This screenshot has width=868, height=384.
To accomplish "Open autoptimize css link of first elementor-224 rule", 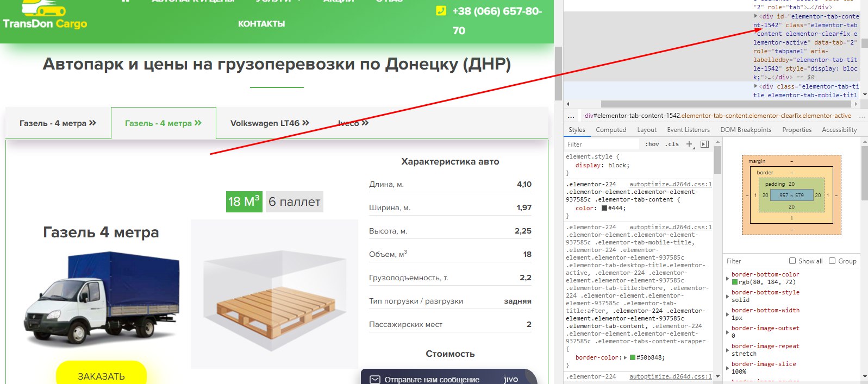I will tap(671, 184).
